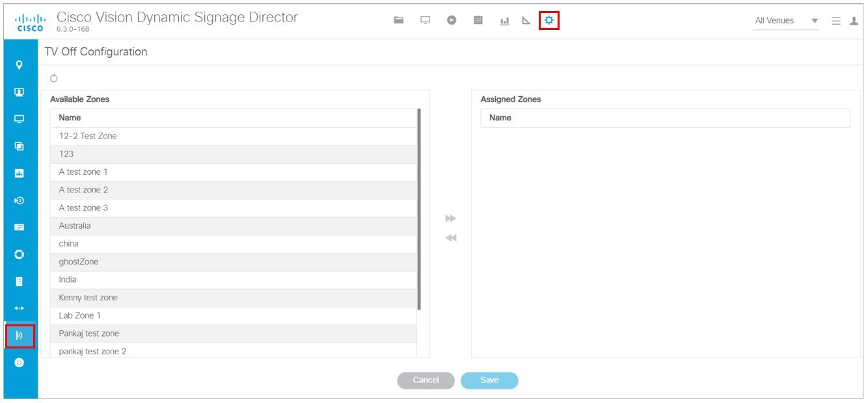868x403 pixels.
Task: Select the "ghostZone" row
Action: [234, 262]
